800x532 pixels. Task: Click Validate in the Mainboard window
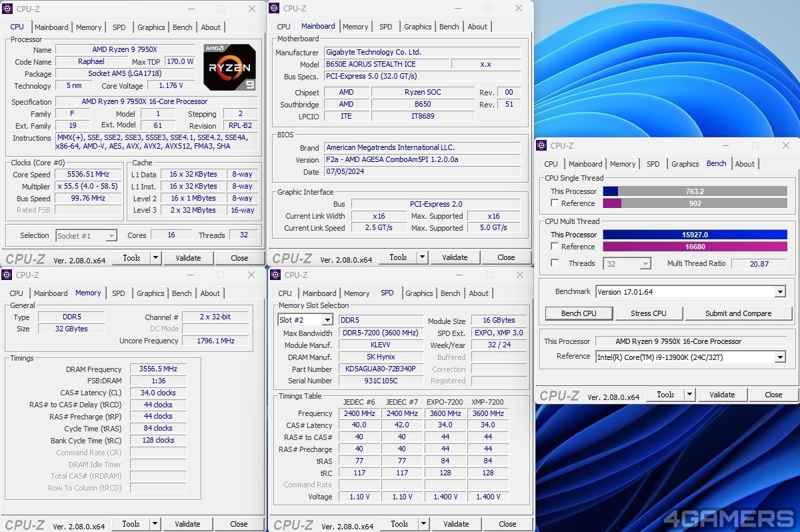[x=455, y=257]
